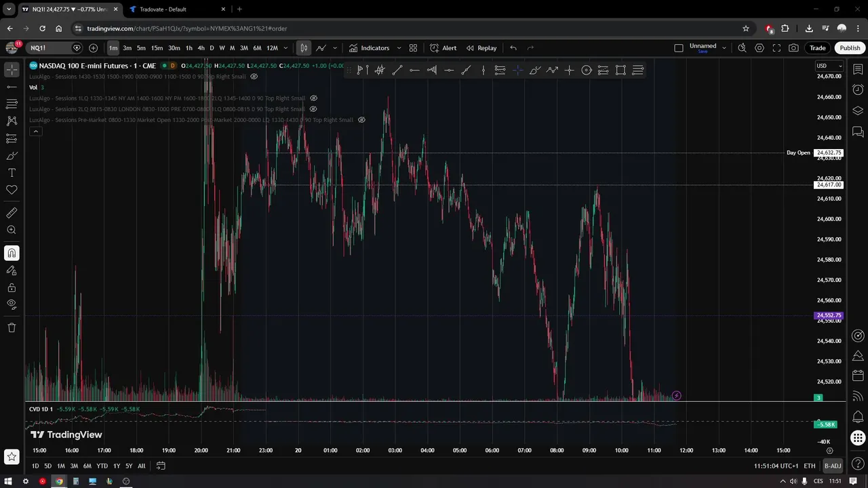The width and height of the screenshot is (868, 488).
Task: Open the Alerts clock panel icon in right sidebar
Action: [x=858, y=89]
